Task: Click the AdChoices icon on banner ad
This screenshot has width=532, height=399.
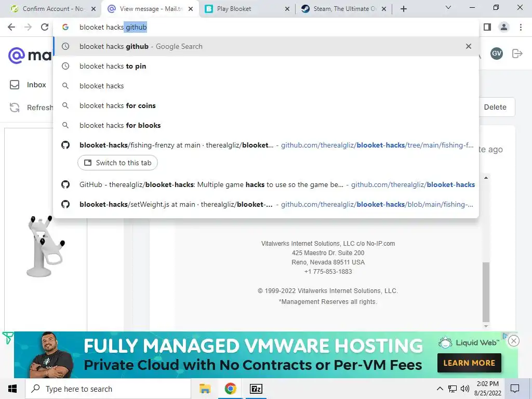Action: [x=504, y=336]
